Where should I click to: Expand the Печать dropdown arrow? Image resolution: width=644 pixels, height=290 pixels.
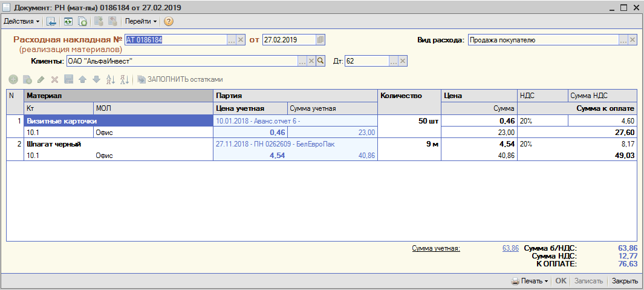546,282
